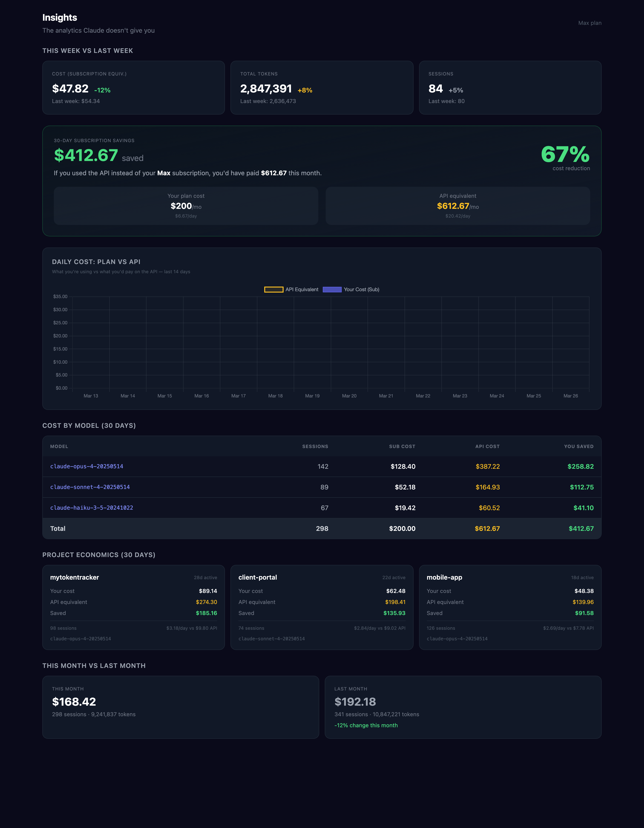Open the claude-haiku-3-5-20241022 table row
The height and width of the screenshot is (828, 644).
coord(322,508)
